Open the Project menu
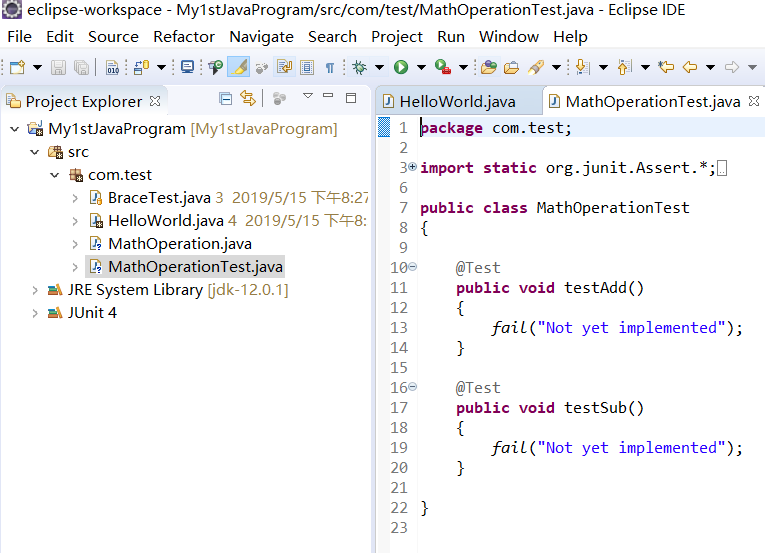This screenshot has height=553, width=765. 397,37
